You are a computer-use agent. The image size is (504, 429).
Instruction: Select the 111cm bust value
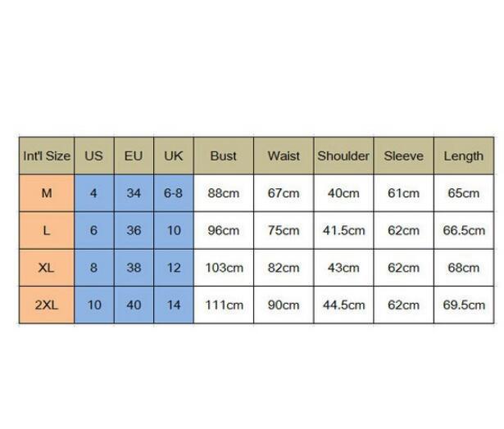tap(223, 305)
